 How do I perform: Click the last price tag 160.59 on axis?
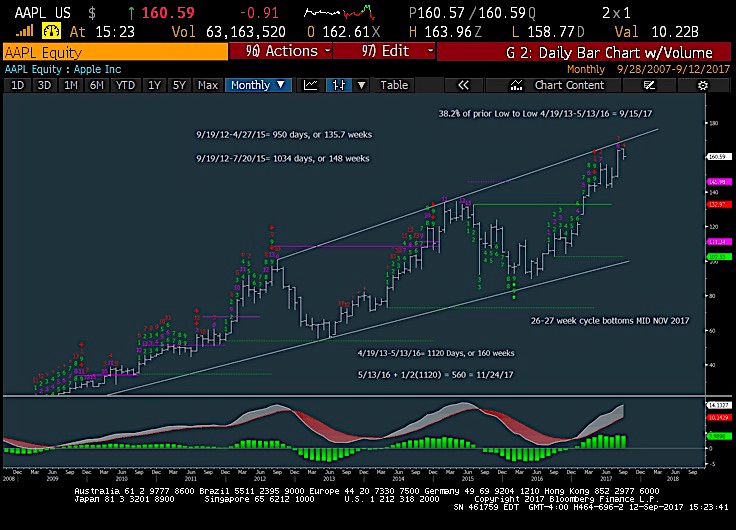pyautogui.click(x=719, y=157)
